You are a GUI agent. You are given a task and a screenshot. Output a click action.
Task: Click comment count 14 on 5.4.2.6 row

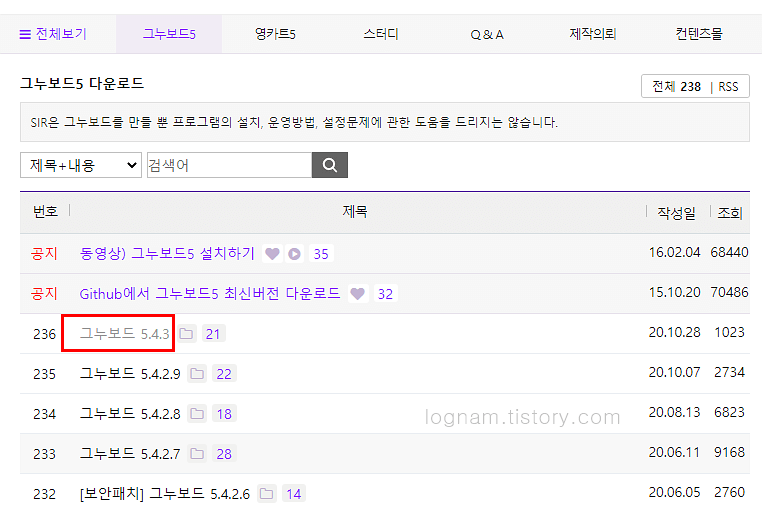tap(294, 494)
